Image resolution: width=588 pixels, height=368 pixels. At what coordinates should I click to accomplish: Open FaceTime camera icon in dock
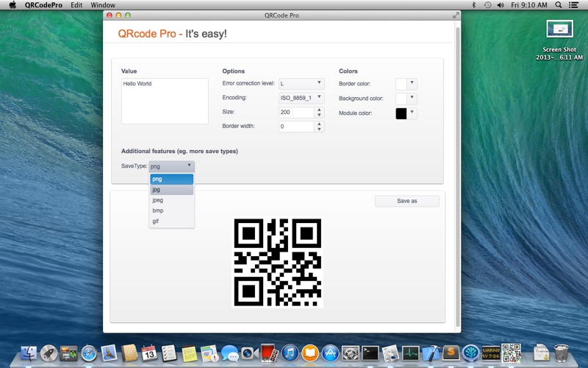click(x=249, y=353)
